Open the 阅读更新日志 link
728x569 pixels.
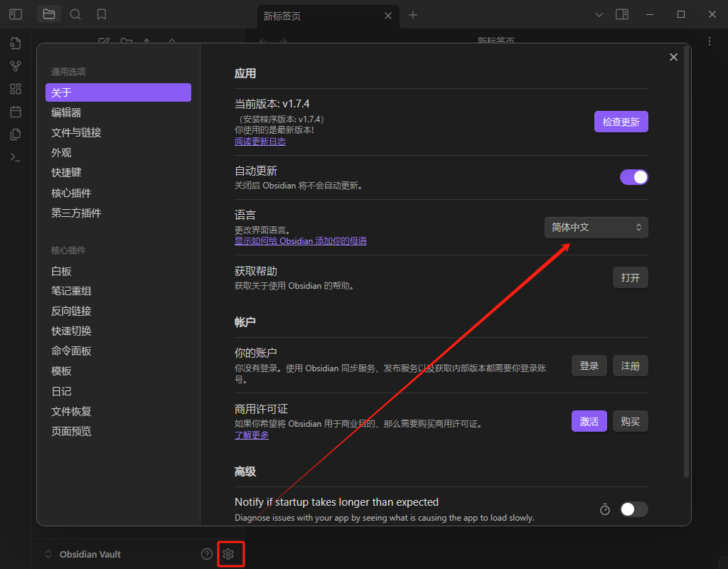click(260, 141)
